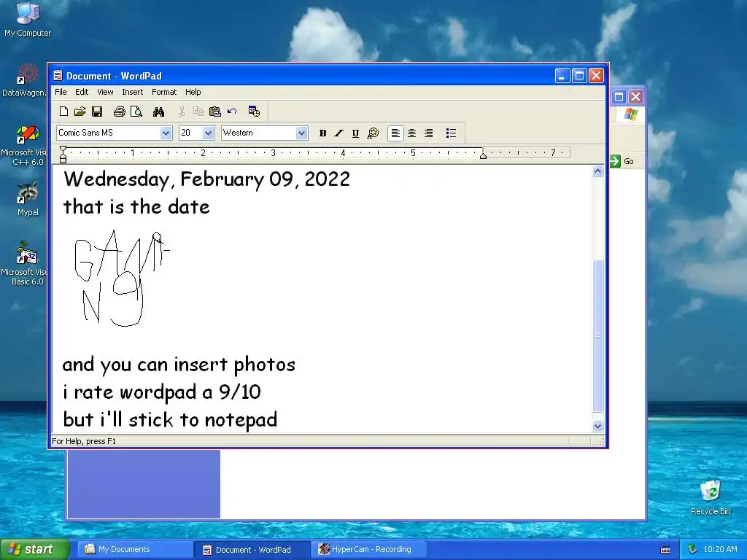Open Print Preview
The height and width of the screenshot is (560, 747).
[x=136, y=112]
